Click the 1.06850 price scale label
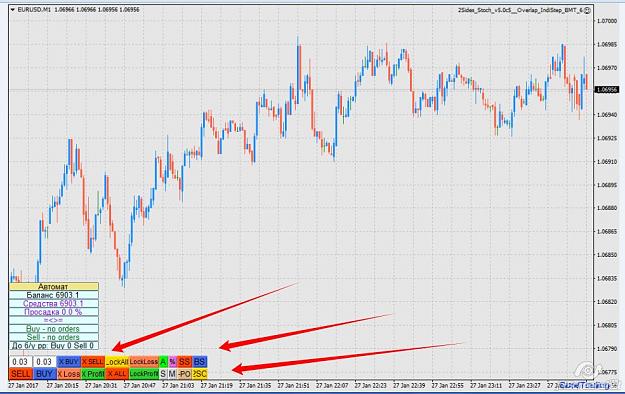Screen dimensions: 625x394 click(607, 255)
